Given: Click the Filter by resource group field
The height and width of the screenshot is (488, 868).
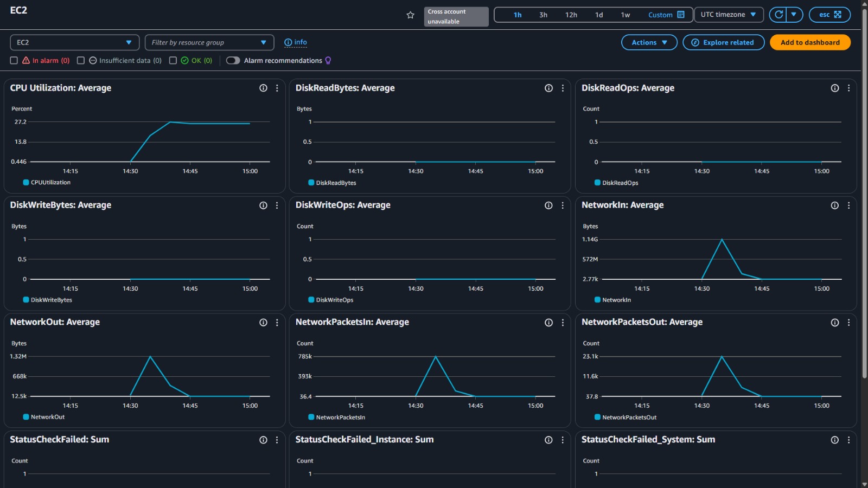Looking at the screenshot, I should (x=208, y=42).
